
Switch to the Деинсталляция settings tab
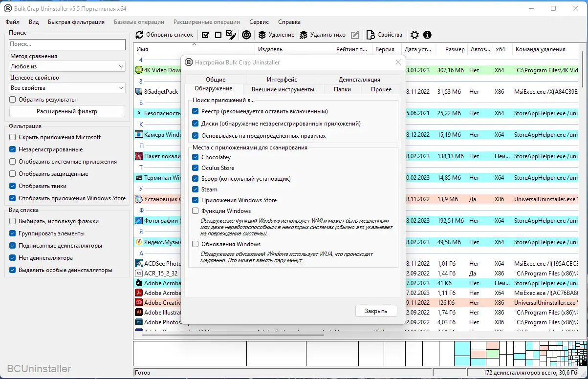pos(359,79)
